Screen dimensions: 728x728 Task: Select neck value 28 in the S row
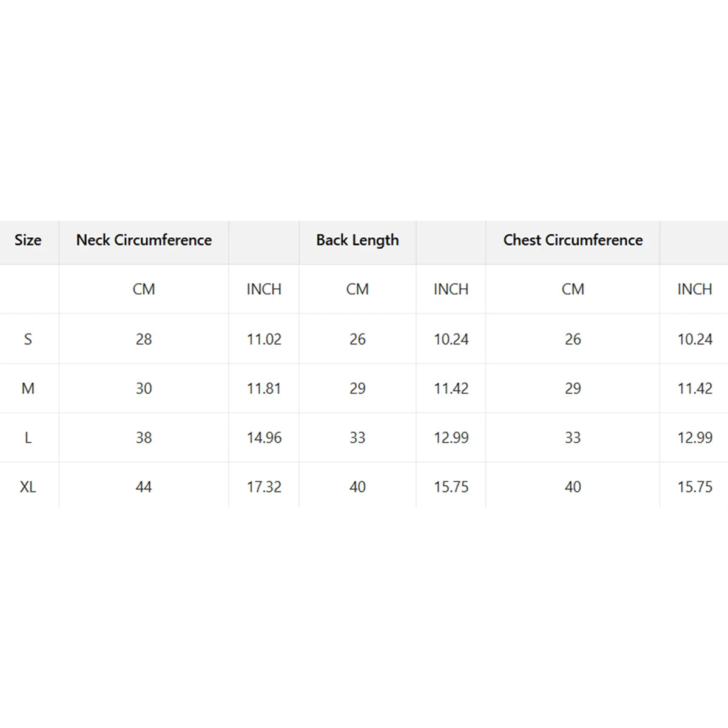point(144,339)
